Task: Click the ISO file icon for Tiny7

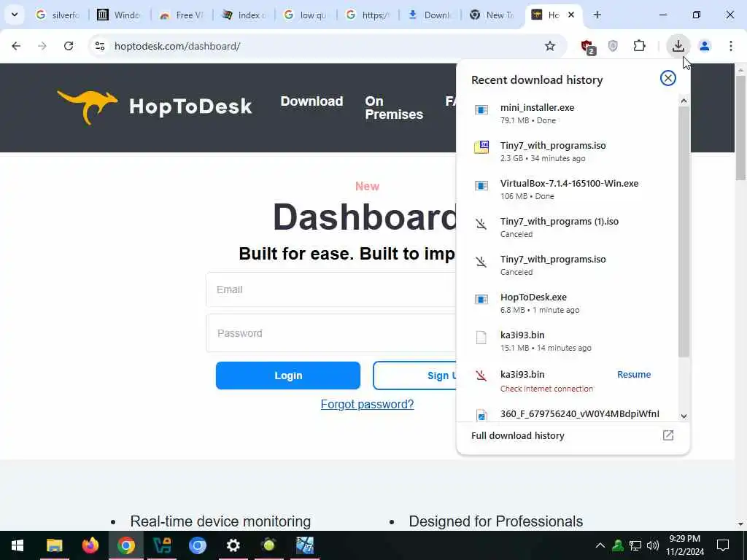Action: coord(481,147)
